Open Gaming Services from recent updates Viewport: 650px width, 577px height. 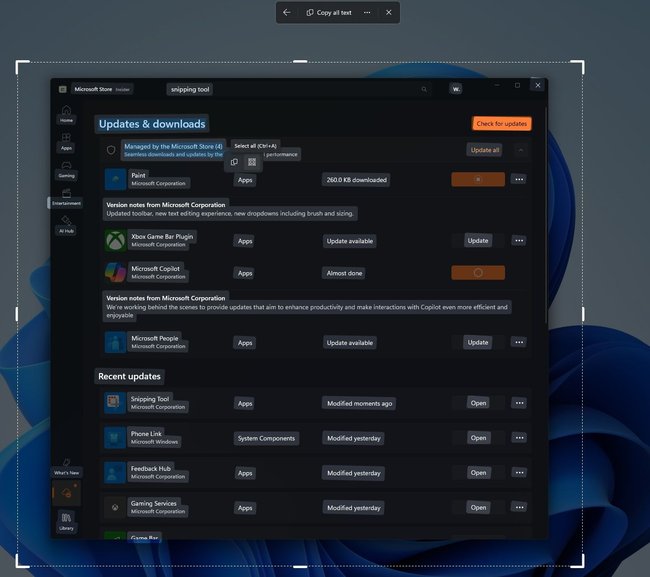coord(478,507)
